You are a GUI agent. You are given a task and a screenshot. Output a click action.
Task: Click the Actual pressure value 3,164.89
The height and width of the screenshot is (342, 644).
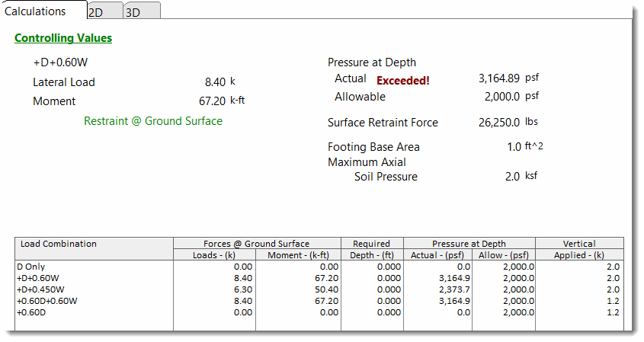(x=498, y=78)
